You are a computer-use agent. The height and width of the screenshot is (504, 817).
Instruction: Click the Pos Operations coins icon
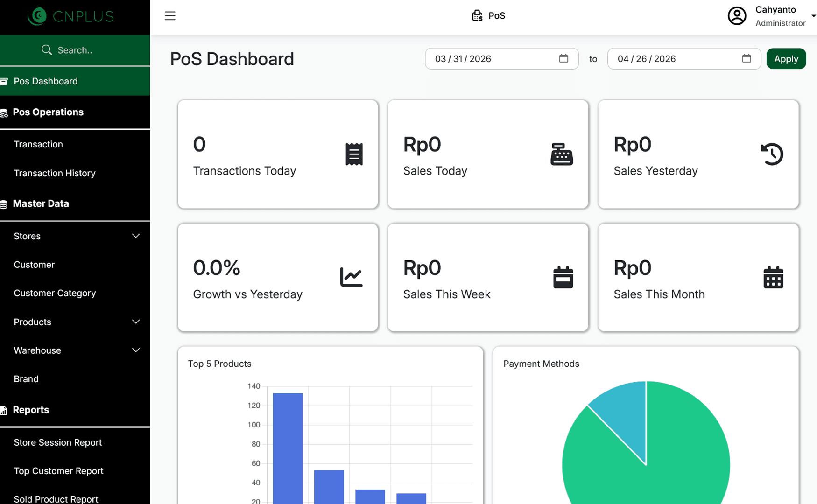(4, 113)
